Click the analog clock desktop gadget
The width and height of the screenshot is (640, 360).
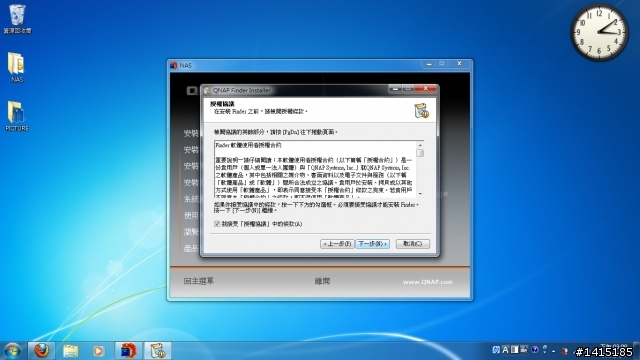point(599,32)
